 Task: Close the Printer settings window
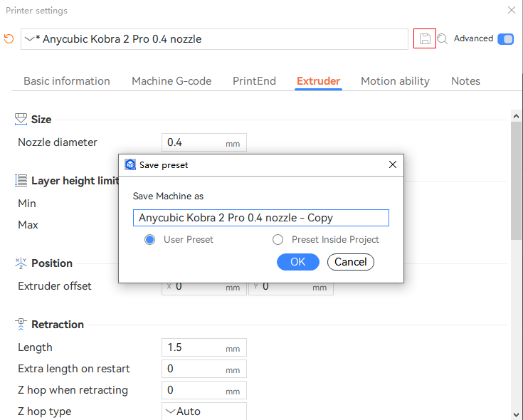[x=512, y=10]
